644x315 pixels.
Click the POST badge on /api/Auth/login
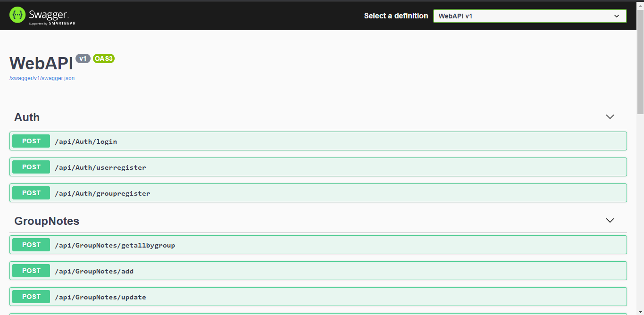[x=31, y=141]
